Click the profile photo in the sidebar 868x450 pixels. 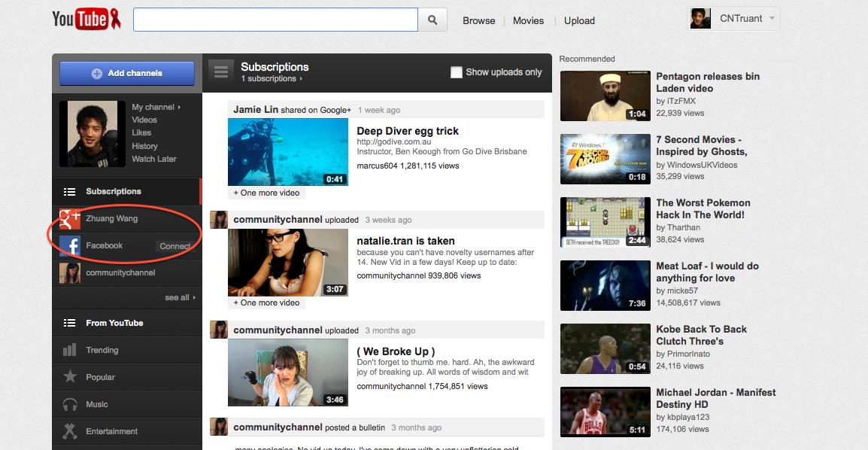(x=93, y=133)
